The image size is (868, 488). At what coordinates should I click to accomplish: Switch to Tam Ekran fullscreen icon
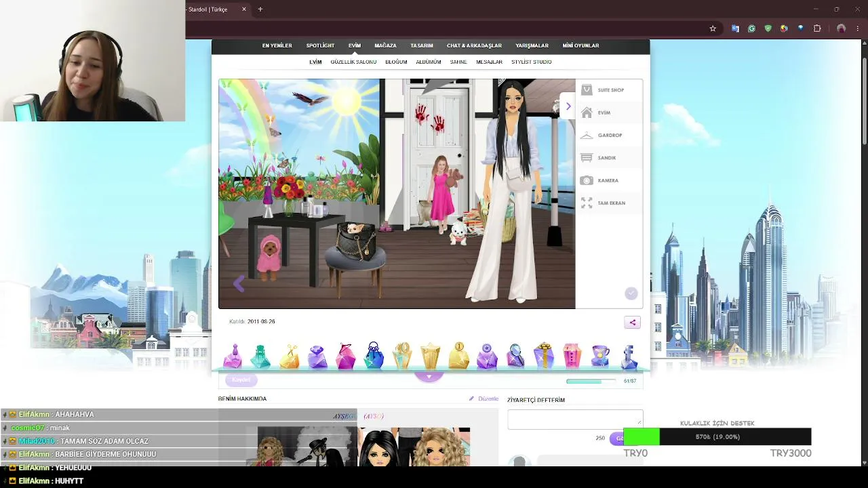pos(587,203)
